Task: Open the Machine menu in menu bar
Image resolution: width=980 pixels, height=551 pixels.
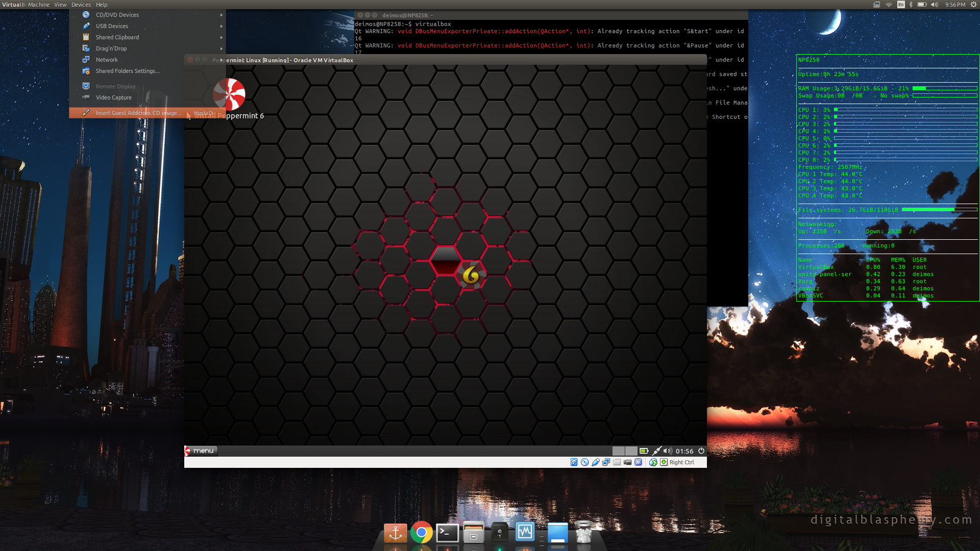Action: click(x=39, y=5)
